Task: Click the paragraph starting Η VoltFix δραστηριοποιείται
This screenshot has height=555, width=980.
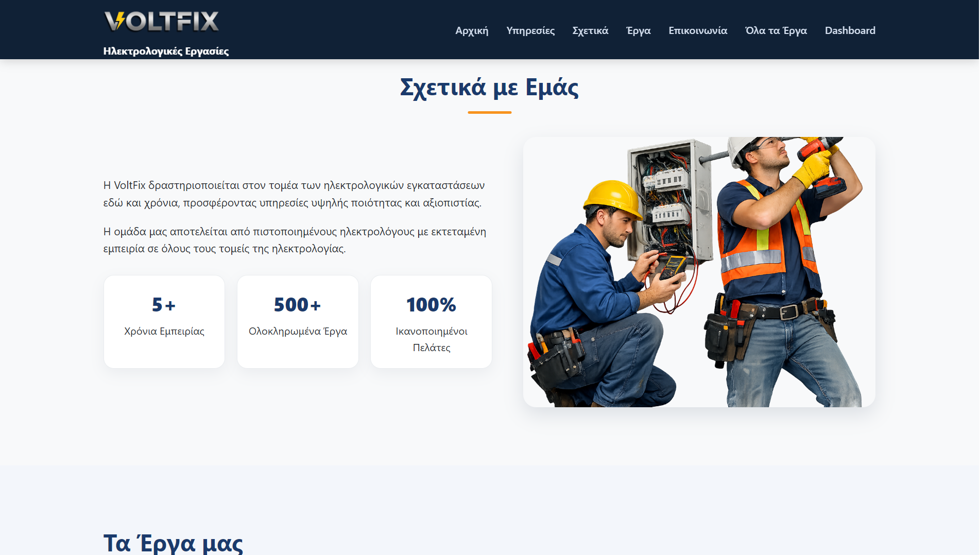Action: 294,194
